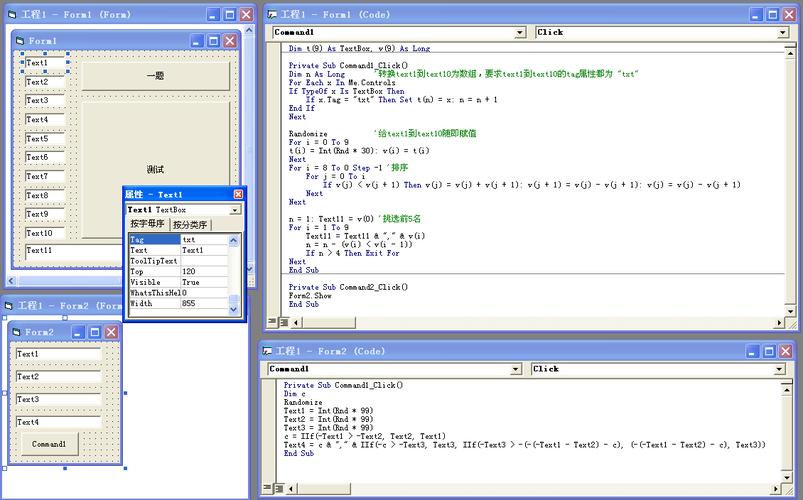Click the Private Sub Command2_Click() code line
Screen dimensions: 803x500
348,287
